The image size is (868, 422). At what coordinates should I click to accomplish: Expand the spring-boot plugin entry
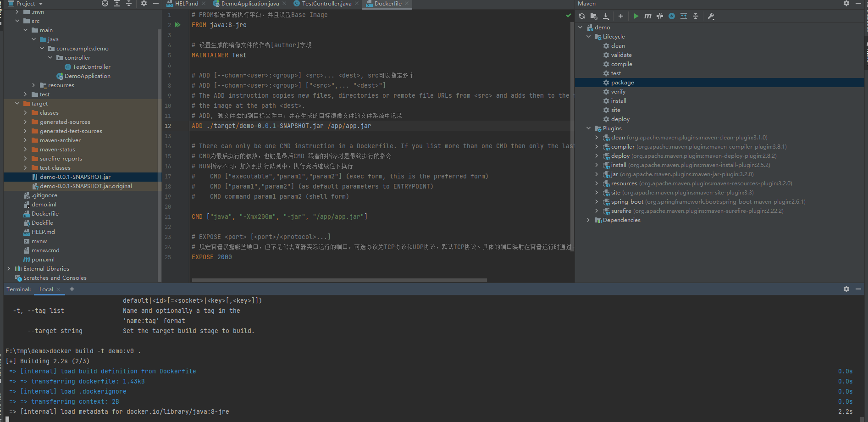tap(597, 202)
